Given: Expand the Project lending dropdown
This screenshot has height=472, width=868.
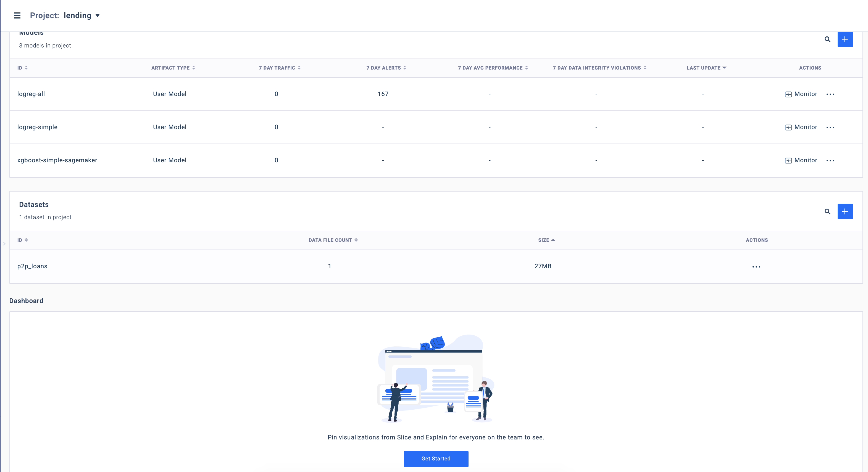Looking at the screenshot, I should tap(97, 15).
